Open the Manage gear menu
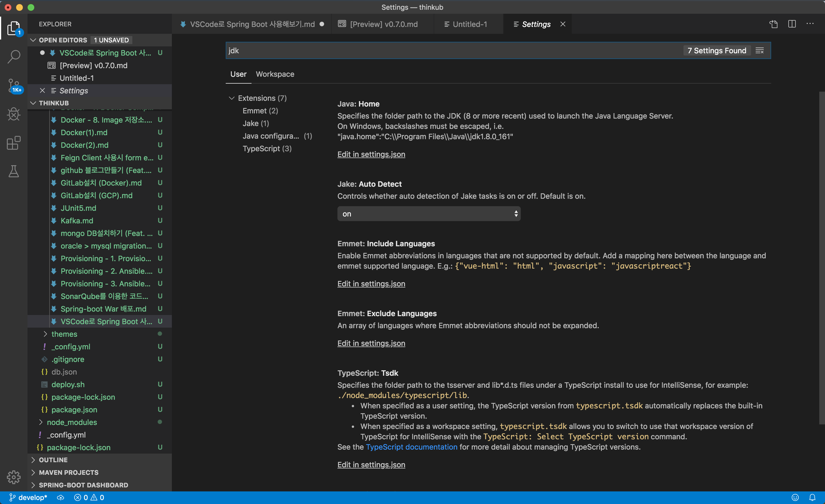This screenshot has width=825, height=504. tap(14, 477)
